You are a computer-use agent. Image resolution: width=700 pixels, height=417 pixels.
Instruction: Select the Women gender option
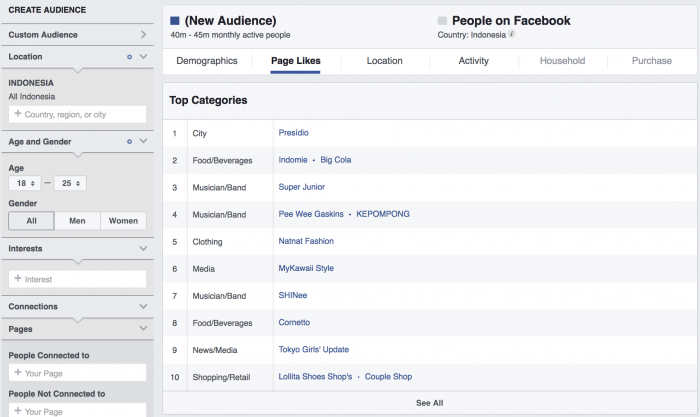123,221
